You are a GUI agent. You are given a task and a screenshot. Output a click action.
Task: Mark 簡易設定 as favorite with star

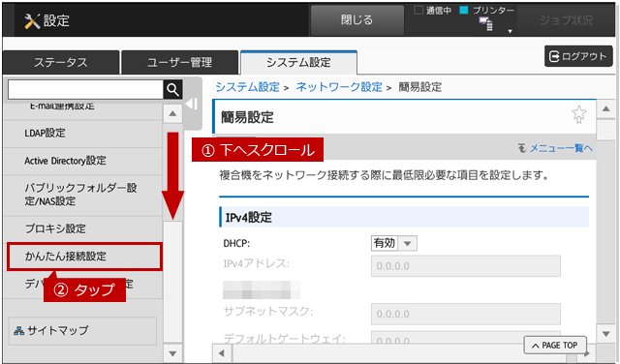point(579,114)
